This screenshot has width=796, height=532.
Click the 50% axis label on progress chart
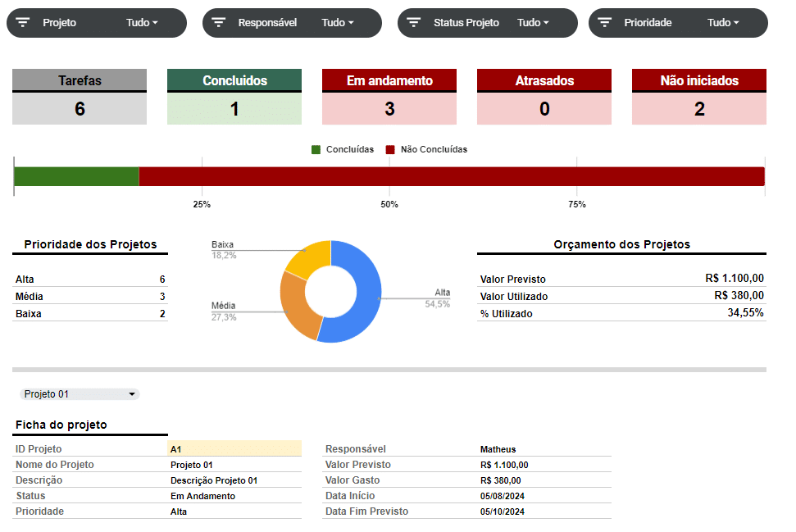tap(389, 204)
